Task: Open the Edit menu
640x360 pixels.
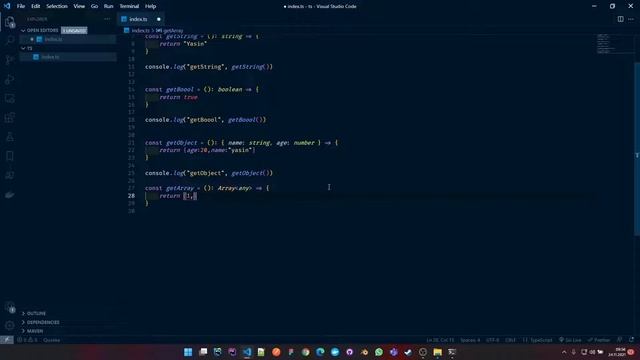Action: click(x=36, y=6)
